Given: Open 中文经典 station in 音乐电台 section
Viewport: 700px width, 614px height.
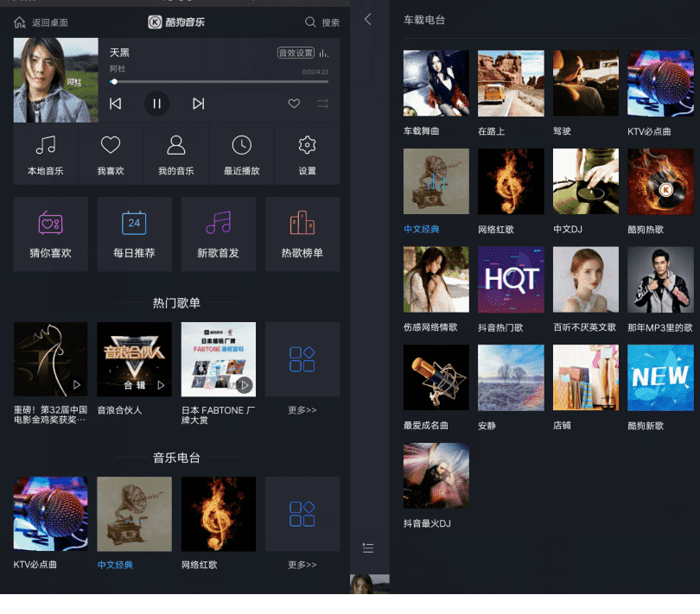Looking at the screenshot, I should click(134, 514).
